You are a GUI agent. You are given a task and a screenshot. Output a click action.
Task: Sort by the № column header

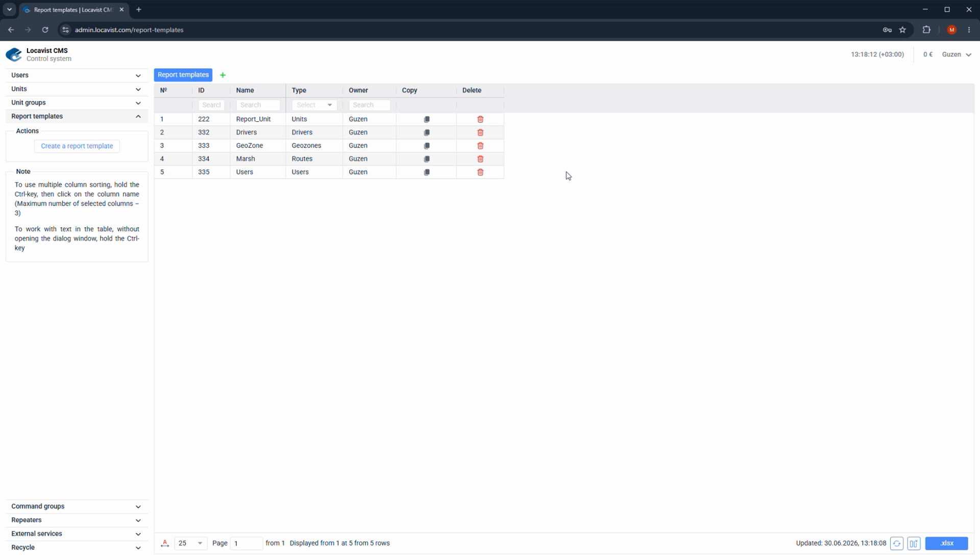(x=163, y=90)
